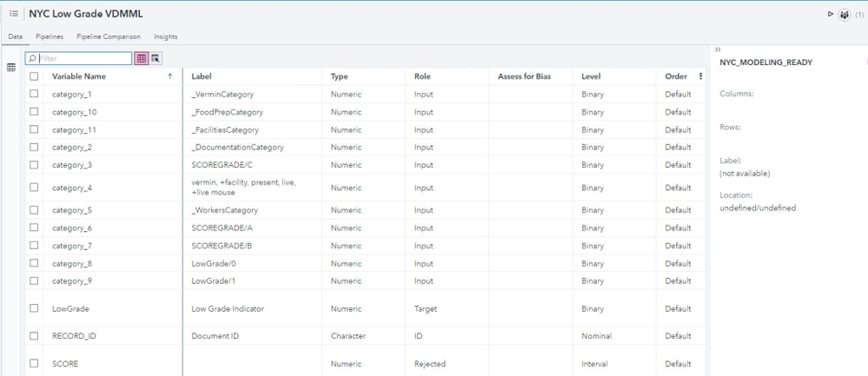Click into the Filter search field
This screenshot has width=868, height=376.
tap(78, 58)
